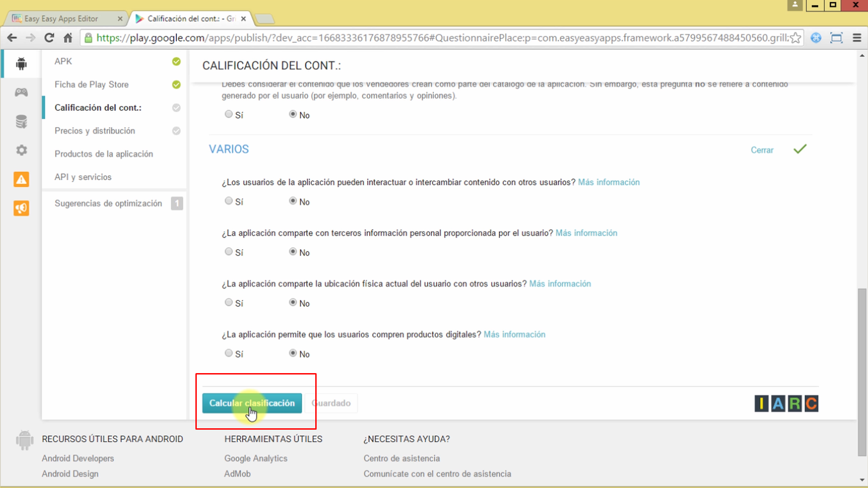Open the announcements megaphone icon
This screenshot has height=488, width=868.
point(21,208)
